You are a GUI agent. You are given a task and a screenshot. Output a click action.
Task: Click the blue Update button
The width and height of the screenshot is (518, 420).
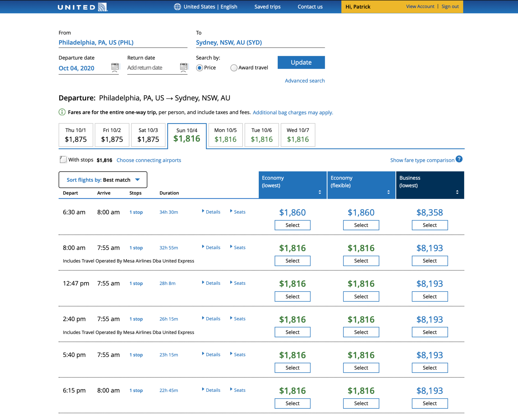(x=301, y=62)
